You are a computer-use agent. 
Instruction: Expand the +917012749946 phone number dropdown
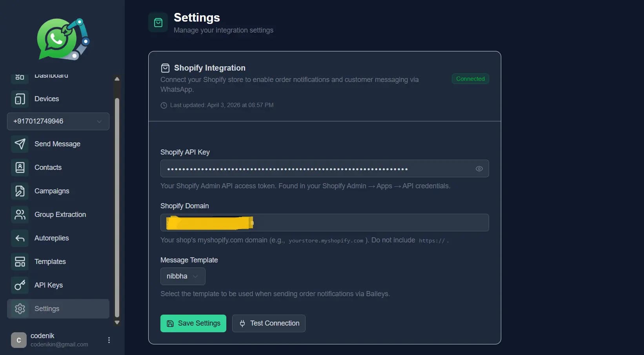58,121
